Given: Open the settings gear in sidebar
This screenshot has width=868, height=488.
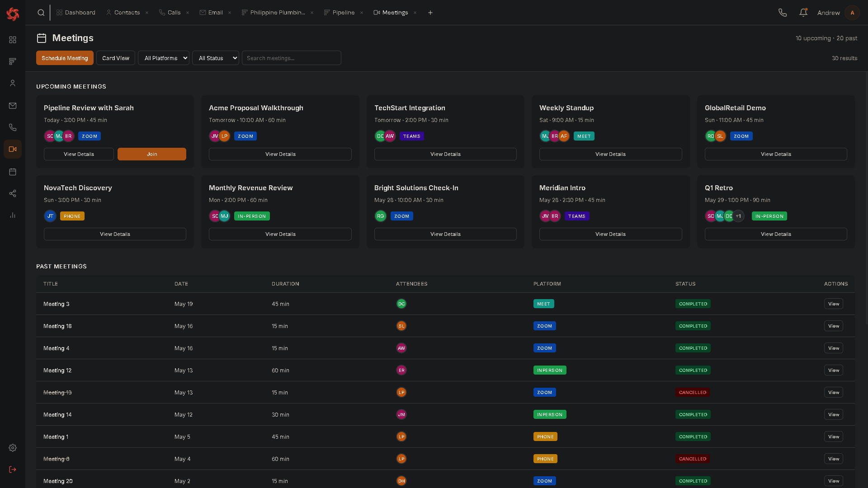Looking at the screenshot, I should 13,448.
